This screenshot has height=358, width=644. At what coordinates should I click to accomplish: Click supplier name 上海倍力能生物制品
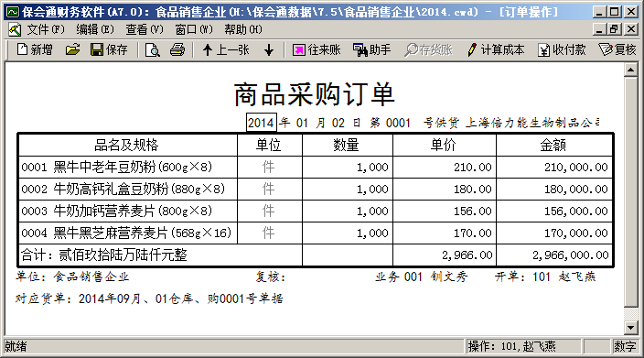pyautogui.click(x=532, y=123)
